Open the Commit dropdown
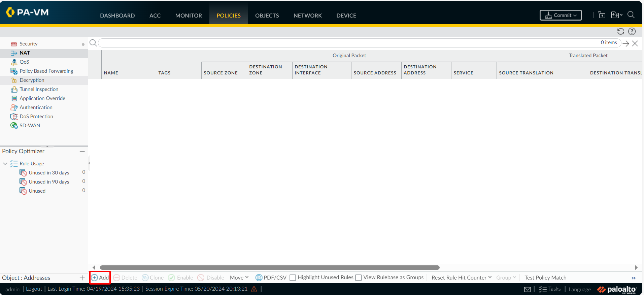 click(561, 15)
